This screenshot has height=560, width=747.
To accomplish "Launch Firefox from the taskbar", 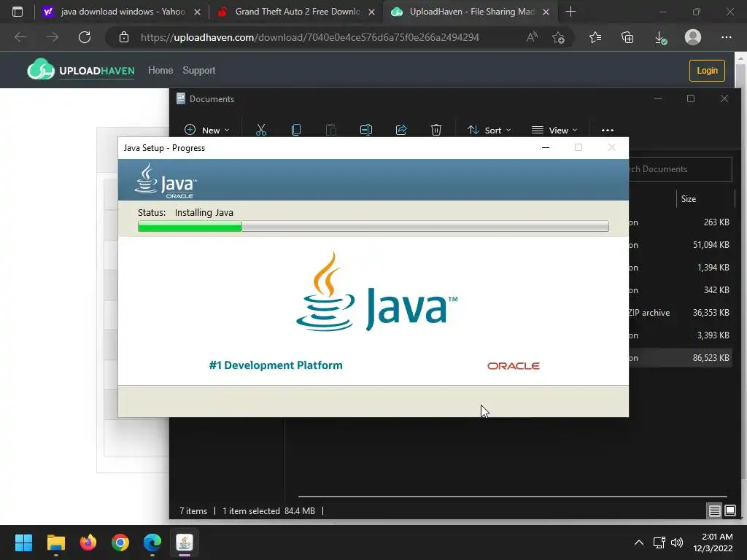I will tap(88, 542).
